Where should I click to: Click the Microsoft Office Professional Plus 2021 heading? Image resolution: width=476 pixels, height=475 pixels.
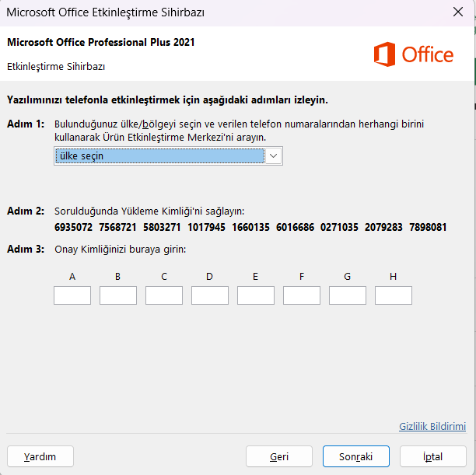pyautogui.click(x=101, y=42)
